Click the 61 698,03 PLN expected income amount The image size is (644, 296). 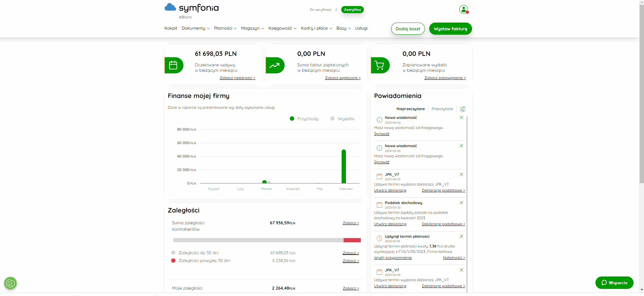point(216,54)
